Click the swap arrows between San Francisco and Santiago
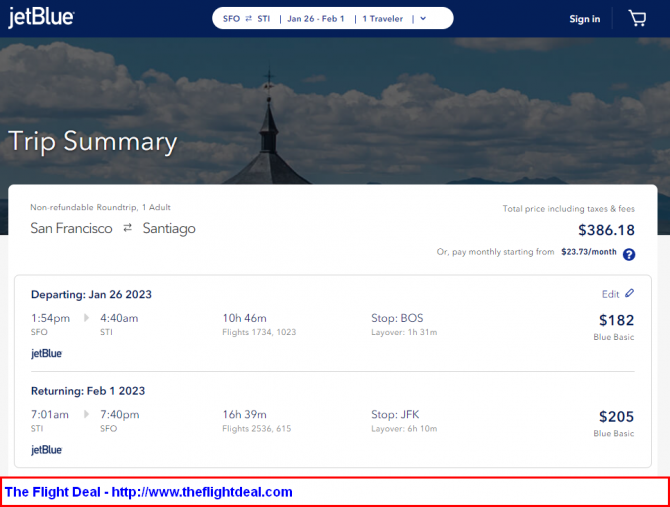The image size is (670, 507). [127, 228]
